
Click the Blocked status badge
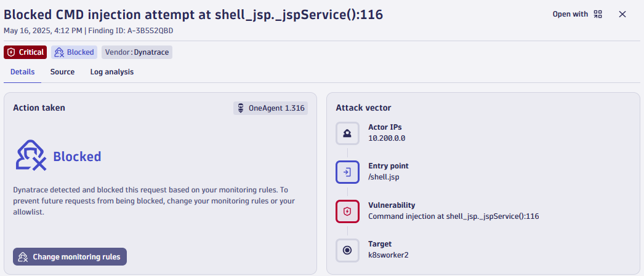pos(74,52)
